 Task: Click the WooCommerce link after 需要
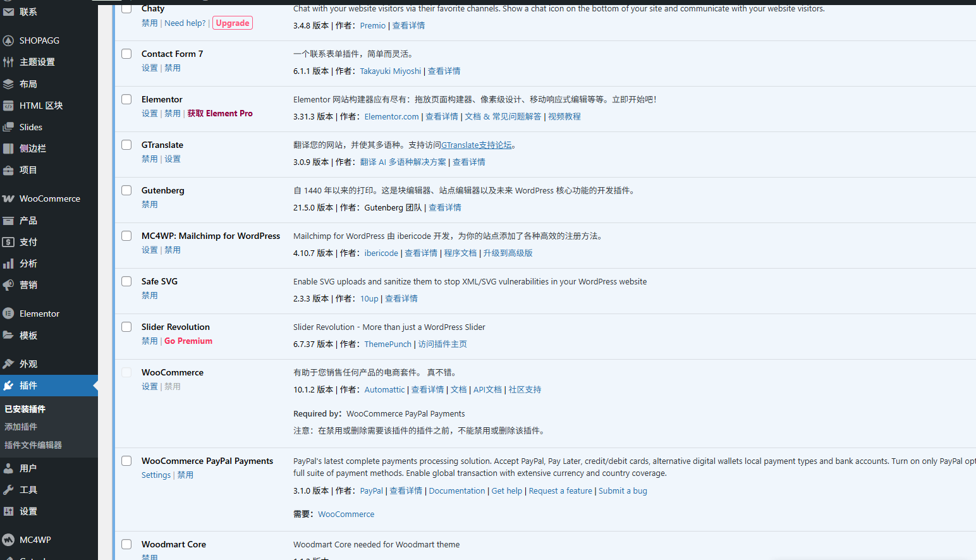(x=346, y=514)
